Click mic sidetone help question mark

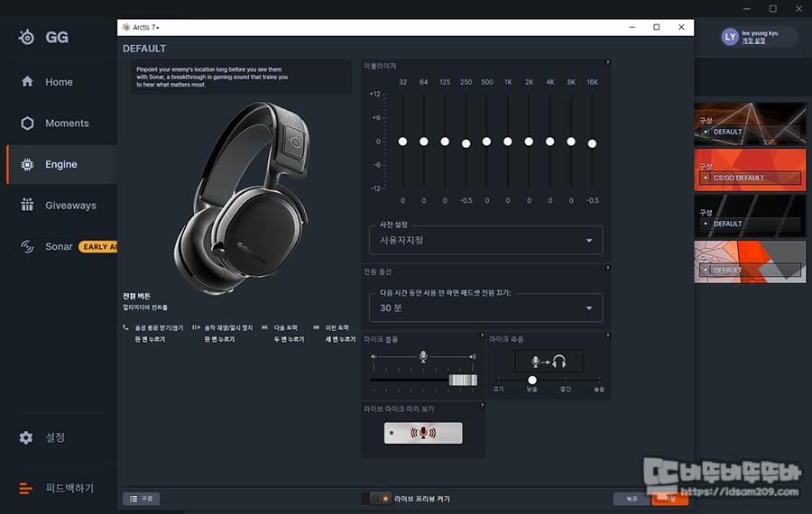click(607, 335)
